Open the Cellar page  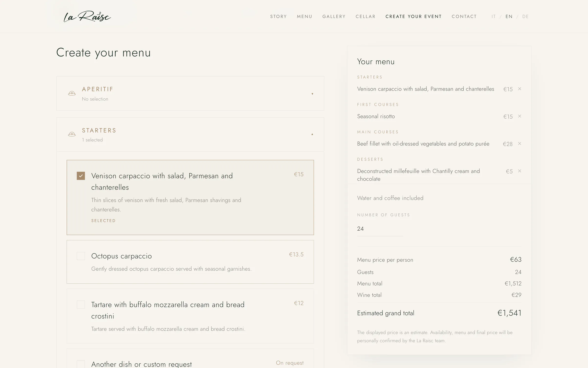(366, 16)
